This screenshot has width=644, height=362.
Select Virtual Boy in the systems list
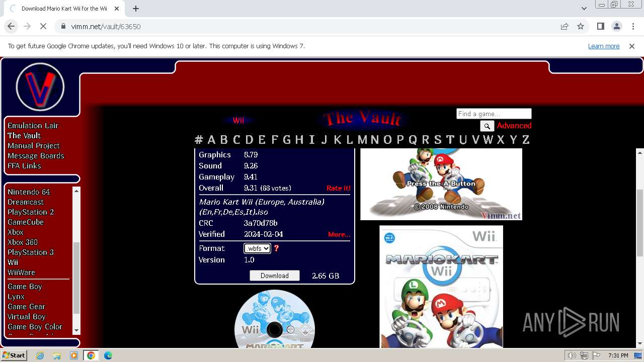[27, 317]
